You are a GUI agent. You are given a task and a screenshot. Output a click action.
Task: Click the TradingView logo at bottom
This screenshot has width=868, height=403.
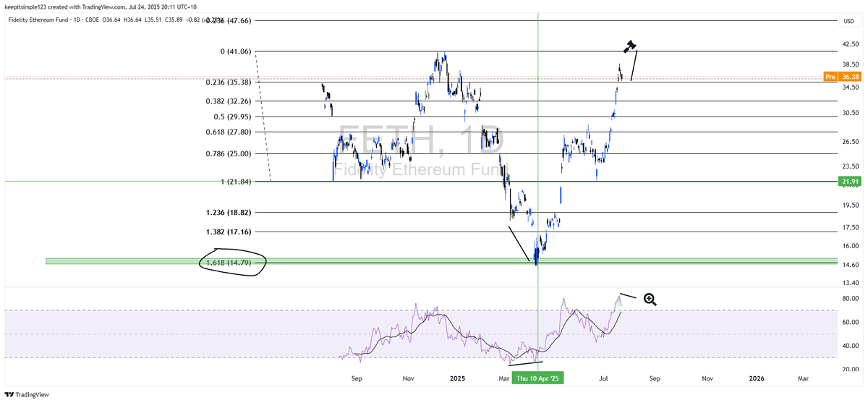[27, 394]
